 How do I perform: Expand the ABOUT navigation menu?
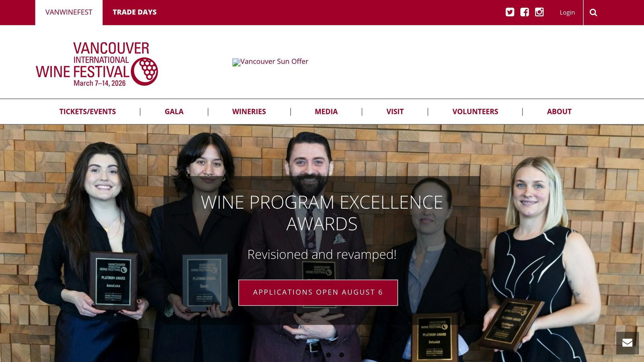point(559,111)
